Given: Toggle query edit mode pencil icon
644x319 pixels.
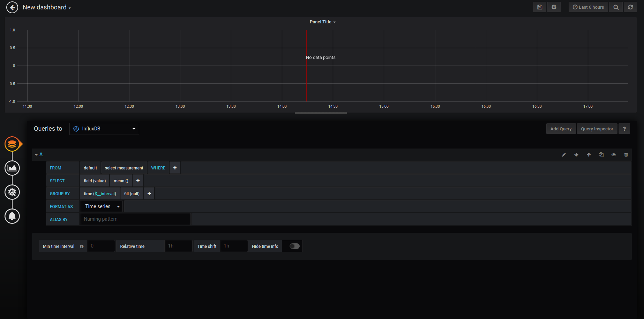Looking at the screenshot, I should [x=563, y=155].
